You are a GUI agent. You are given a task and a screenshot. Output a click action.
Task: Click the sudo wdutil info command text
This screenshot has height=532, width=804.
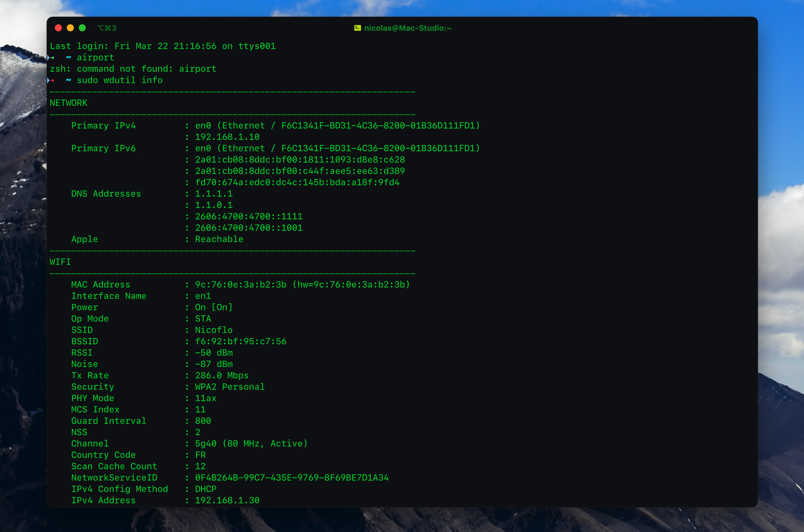pyautogui.click(x=119, y=80)
